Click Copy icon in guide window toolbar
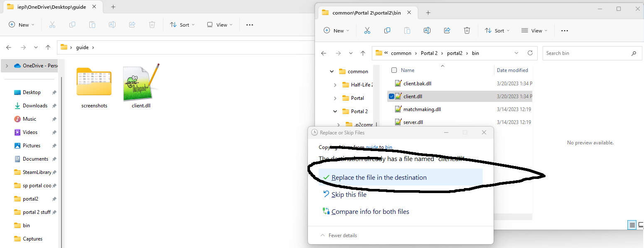Screen dimensions: 644x248 click(72, 25)
